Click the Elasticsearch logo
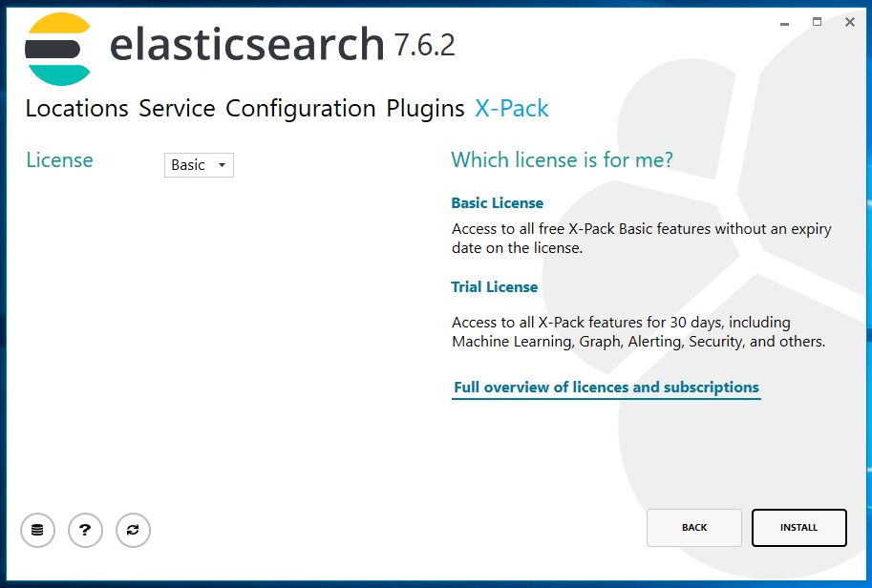Viewport: 872px width, 588px height. (x=58, y=50)
